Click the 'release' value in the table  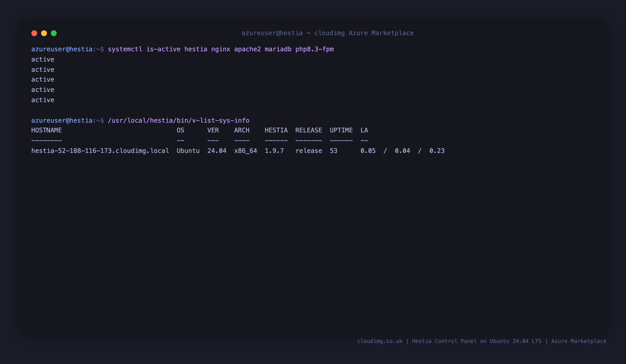pos(309,151)
